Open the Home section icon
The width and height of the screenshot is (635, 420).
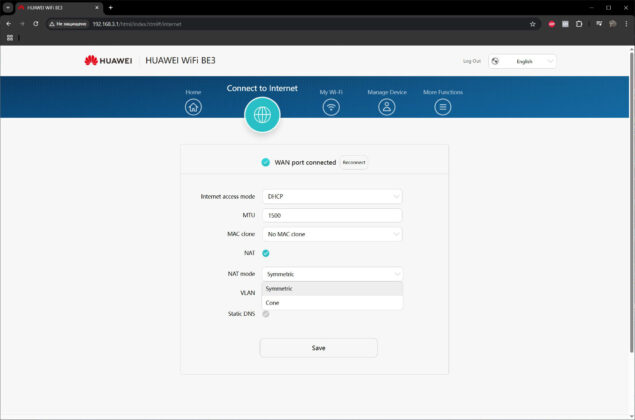(x=193, y=107)
